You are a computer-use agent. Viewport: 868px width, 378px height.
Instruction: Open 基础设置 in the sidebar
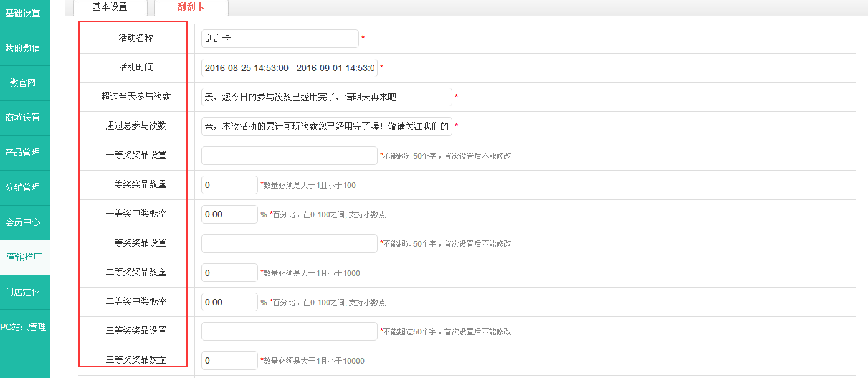pos(24,13)
